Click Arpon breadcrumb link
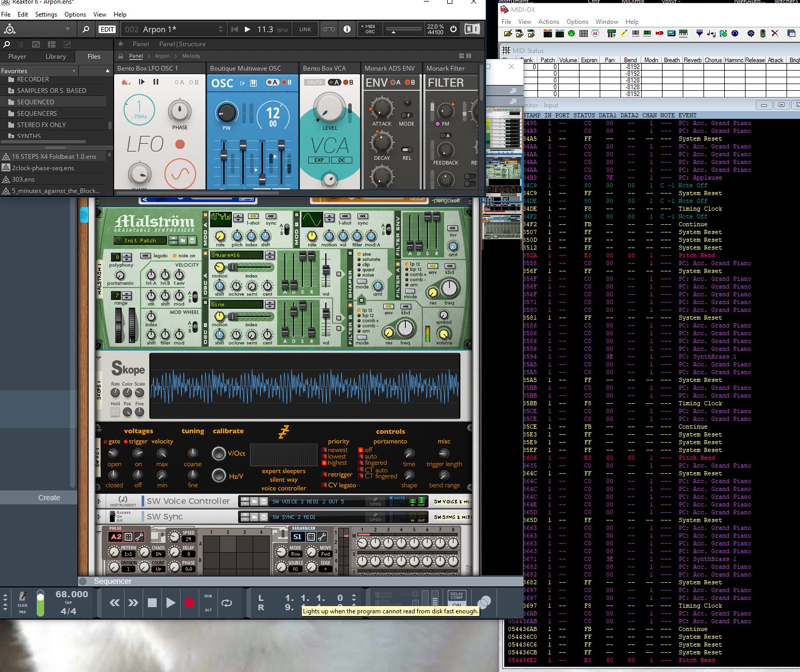Screen dimensions: 800x672 click(x=162, y=56)
